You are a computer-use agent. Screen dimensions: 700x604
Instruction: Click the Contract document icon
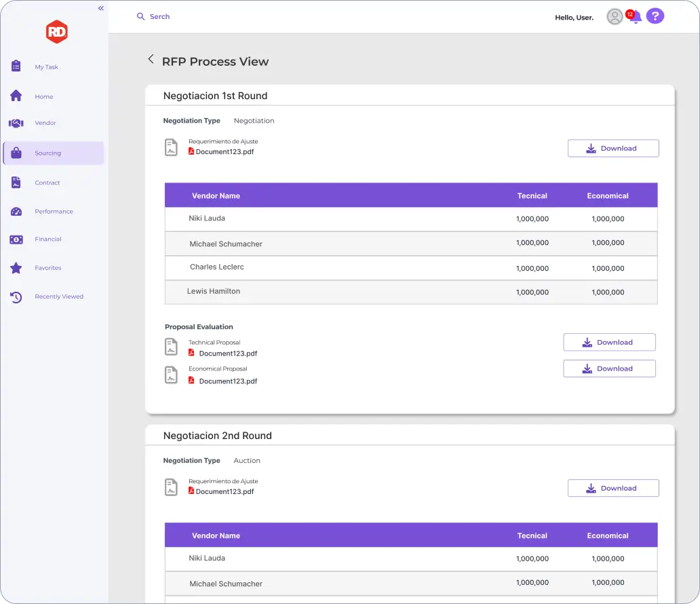pyautogui.click(x=16, y=183)
